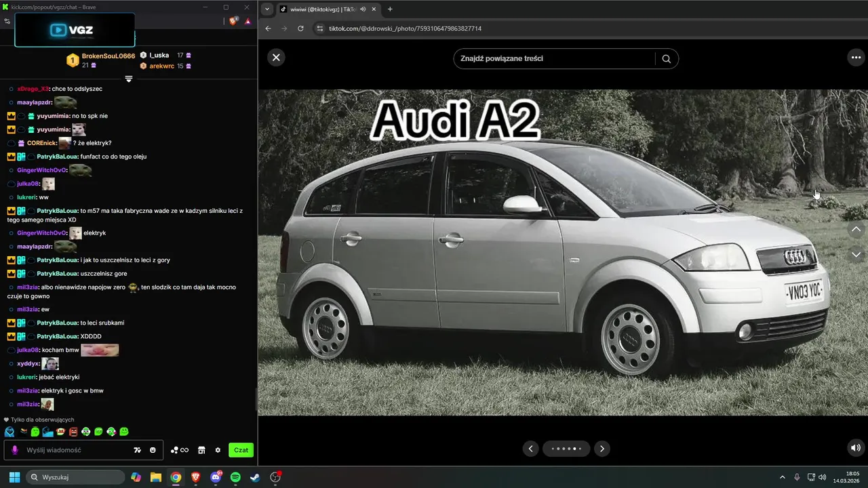This screenshot has width=868, height=488.
Task: Mute the TikTok sound via speaker icon
Action: [x=856, y=447]
